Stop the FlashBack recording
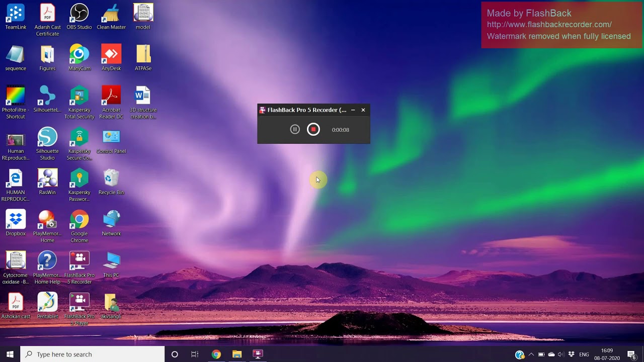 tap(313, 130)
